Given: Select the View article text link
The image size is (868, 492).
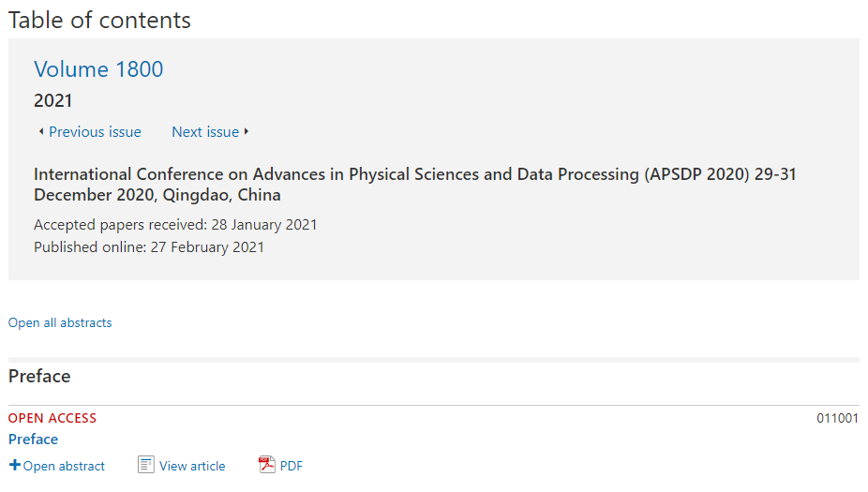Looking at the screenshot, I should [192, 466].
